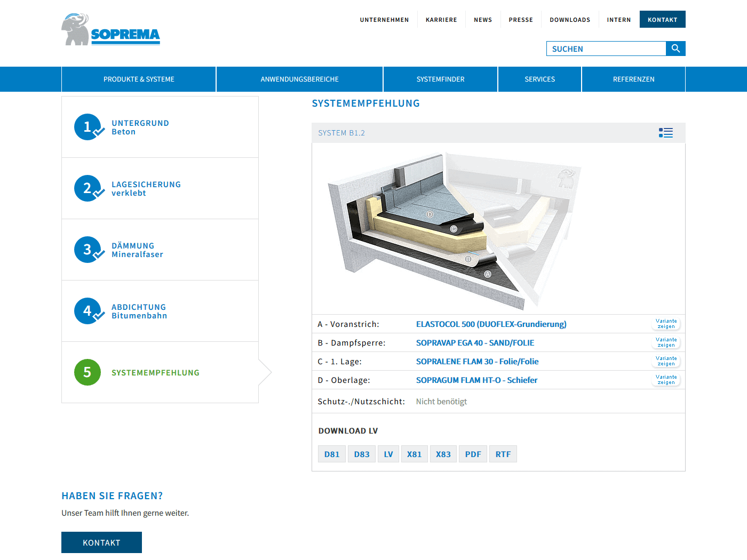This screenshot has height=560, width=747.
Task: Show variant for Dampfsperre row
Action: 666,342
